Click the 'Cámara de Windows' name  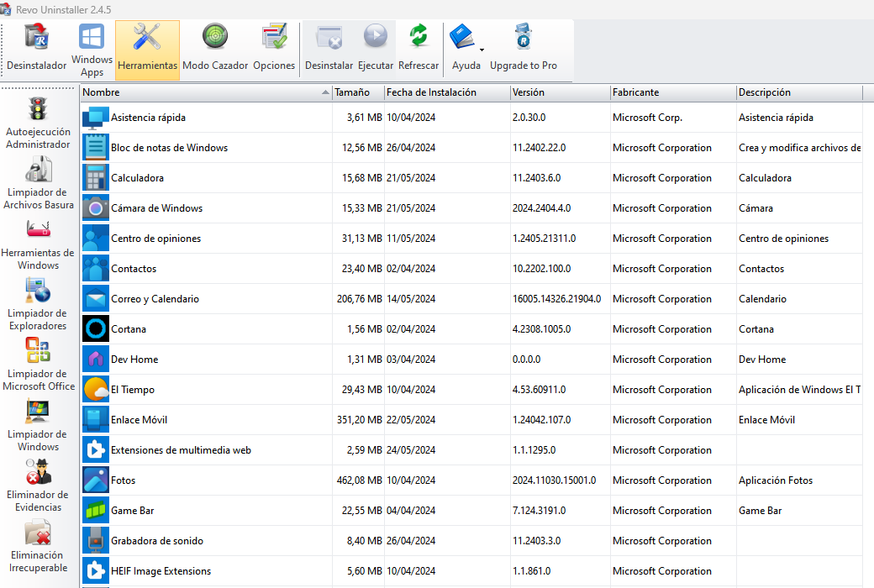coord(156,207)
